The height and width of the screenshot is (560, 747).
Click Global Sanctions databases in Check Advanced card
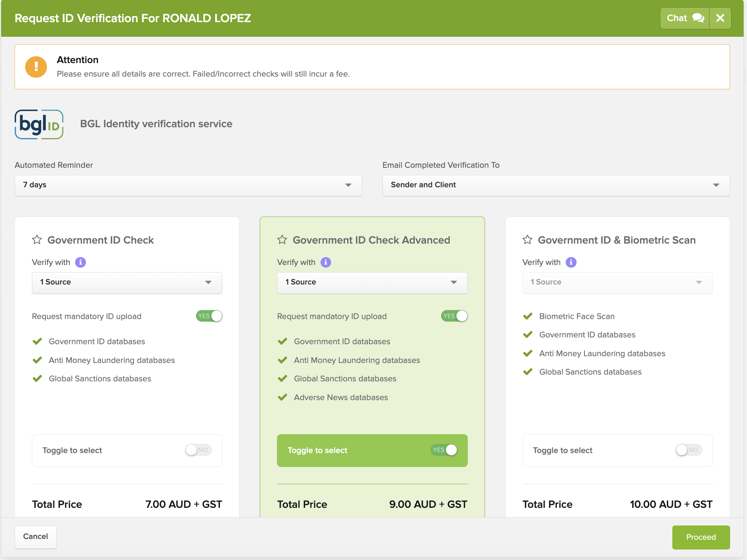tap(345, 379)
